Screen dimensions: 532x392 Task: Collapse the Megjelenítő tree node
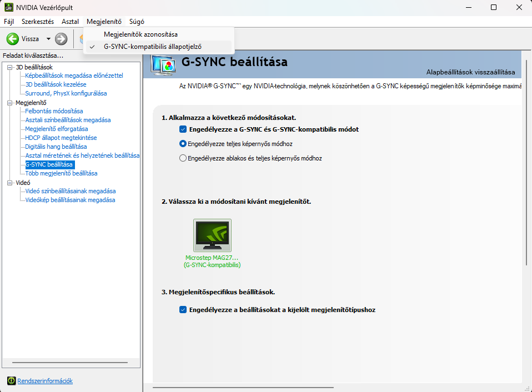tap(10, 103)
